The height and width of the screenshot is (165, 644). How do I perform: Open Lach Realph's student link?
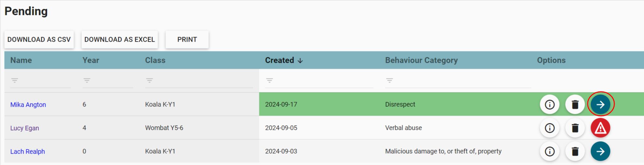(27, 151)
